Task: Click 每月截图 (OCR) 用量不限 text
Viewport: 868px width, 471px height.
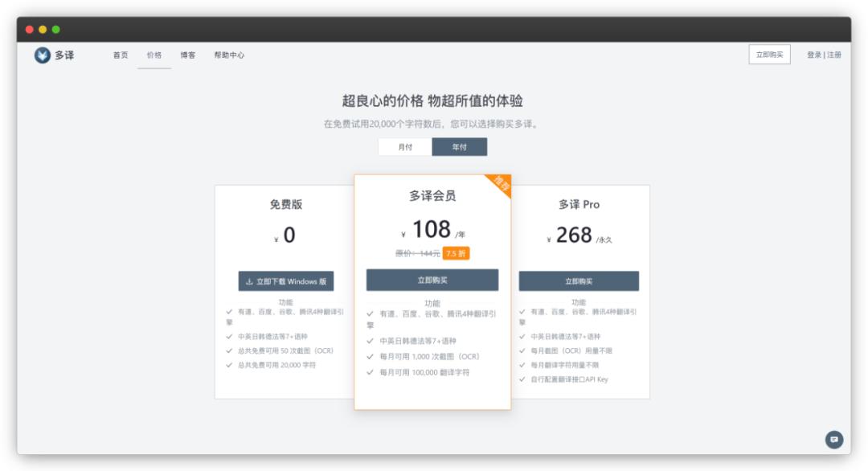Action: pos(571,350)
